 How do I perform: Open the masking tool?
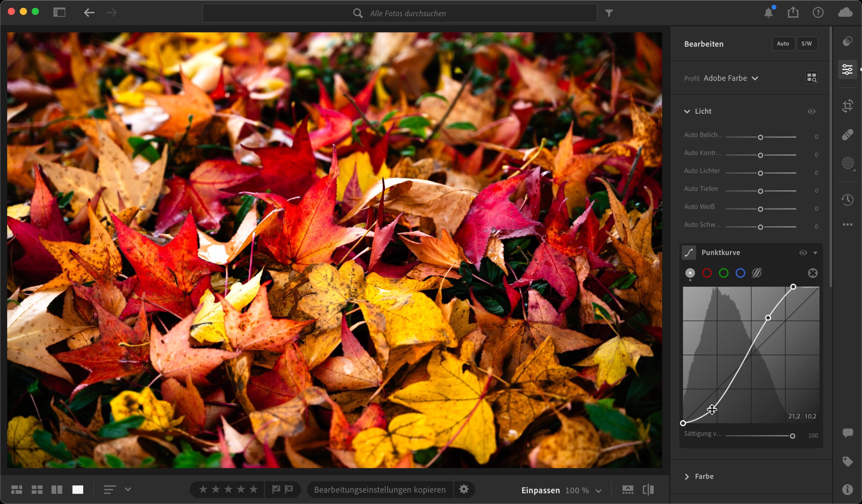847,163
